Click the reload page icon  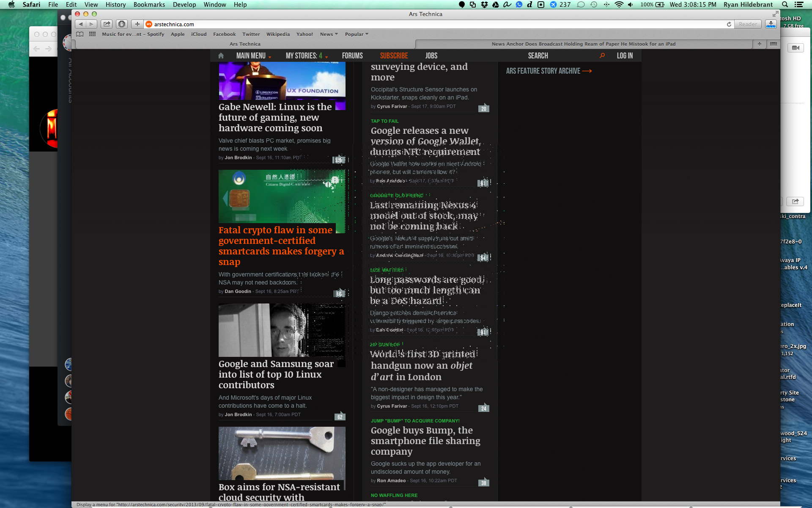pyautogui.click(x=729, y=24)
